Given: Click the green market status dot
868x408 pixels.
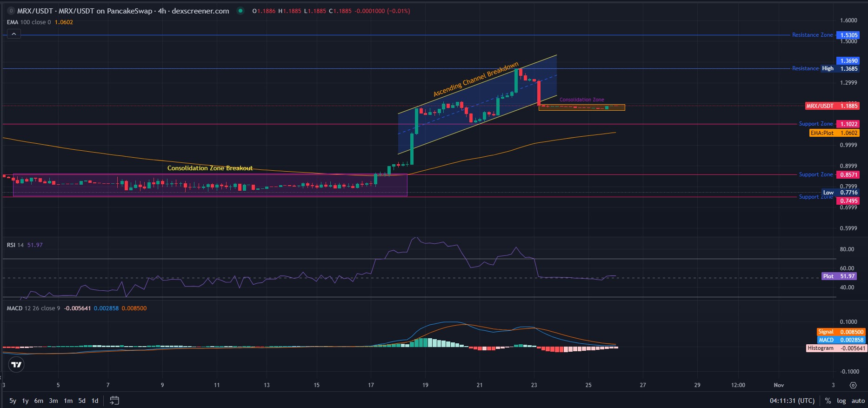Looking at the screenshot, I should 240,11.
